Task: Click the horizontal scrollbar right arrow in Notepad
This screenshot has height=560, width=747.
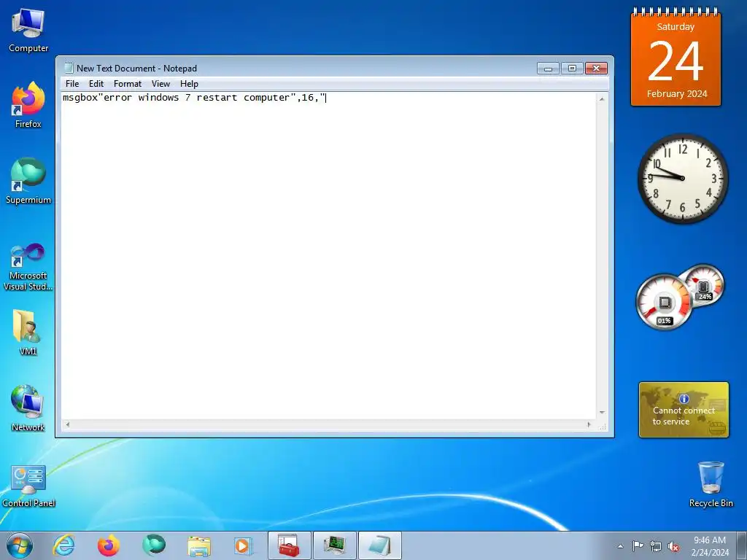Action: (589, 424)
